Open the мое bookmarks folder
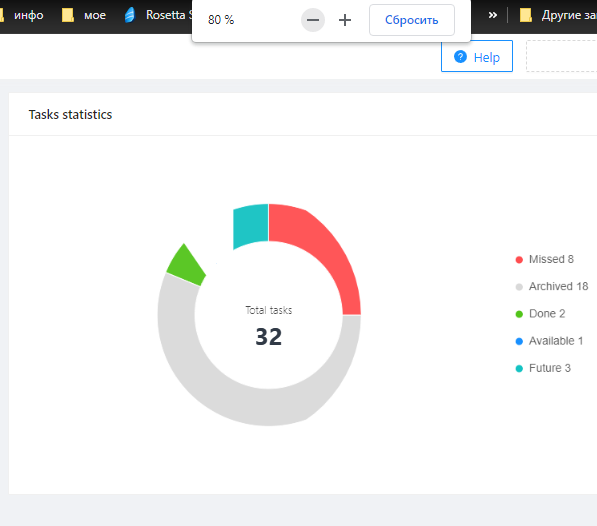 click(84, 15)
